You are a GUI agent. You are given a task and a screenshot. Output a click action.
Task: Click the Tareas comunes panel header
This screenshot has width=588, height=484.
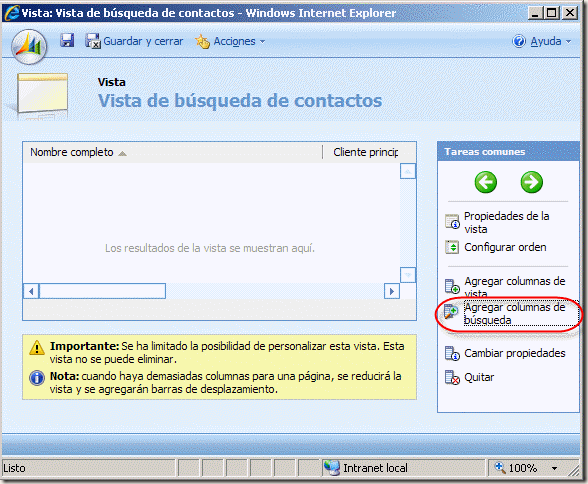[508, 151]
